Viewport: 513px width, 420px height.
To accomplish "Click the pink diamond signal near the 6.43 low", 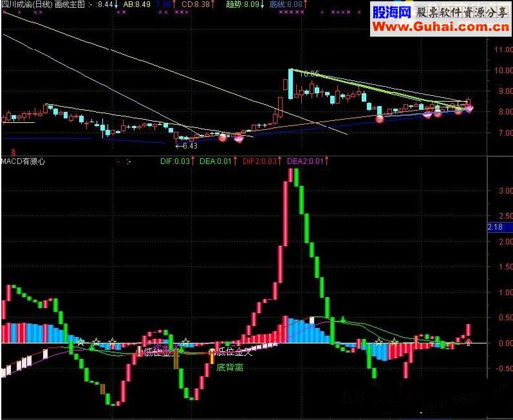I will point(239,139).
